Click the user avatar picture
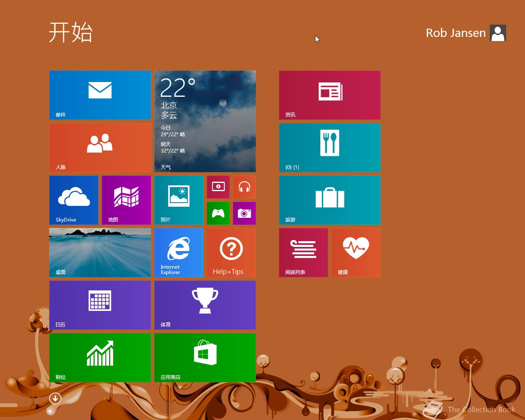 pos(498,33)
